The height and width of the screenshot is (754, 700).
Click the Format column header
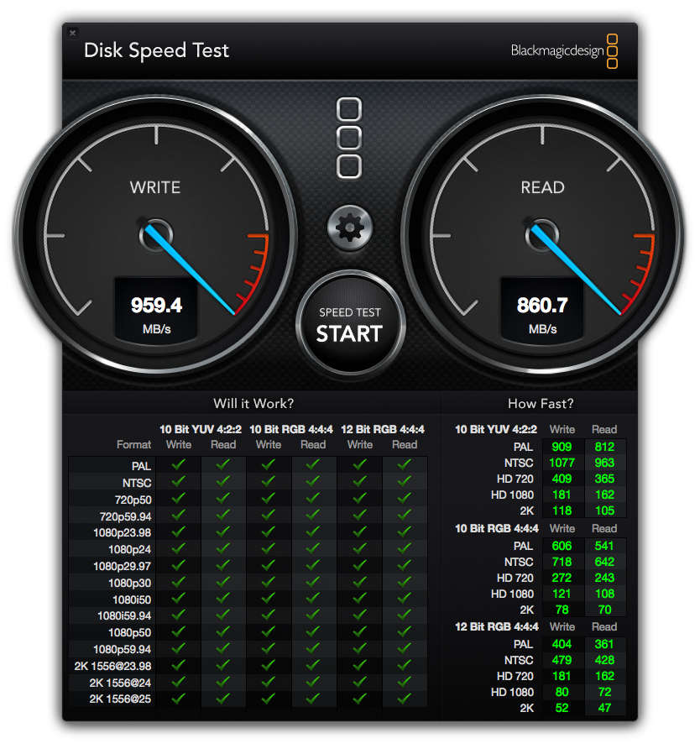coord(133,445)
